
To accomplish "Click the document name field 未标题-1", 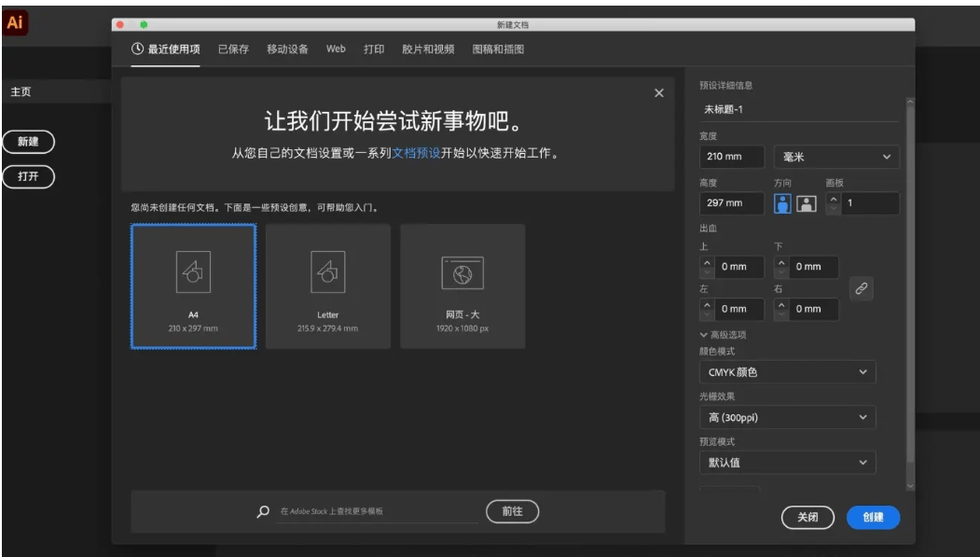I will click(x=799, y=109).
